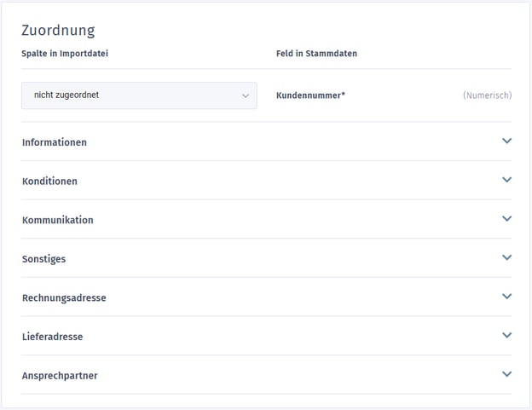This screenshot has height=410, width=532.
Task: Click the Kundennummer* field label
Action: [x=310, y=95]
